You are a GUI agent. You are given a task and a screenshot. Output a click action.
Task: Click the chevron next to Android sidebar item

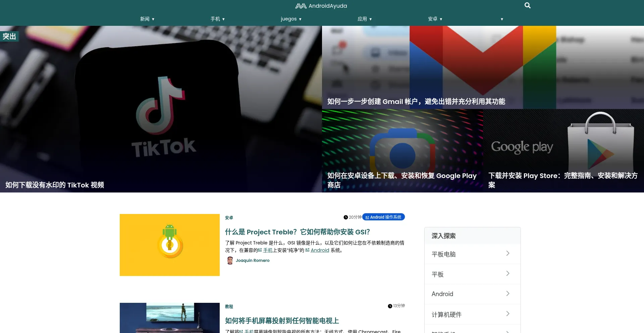pyautogui.click(x=508, y=294)
